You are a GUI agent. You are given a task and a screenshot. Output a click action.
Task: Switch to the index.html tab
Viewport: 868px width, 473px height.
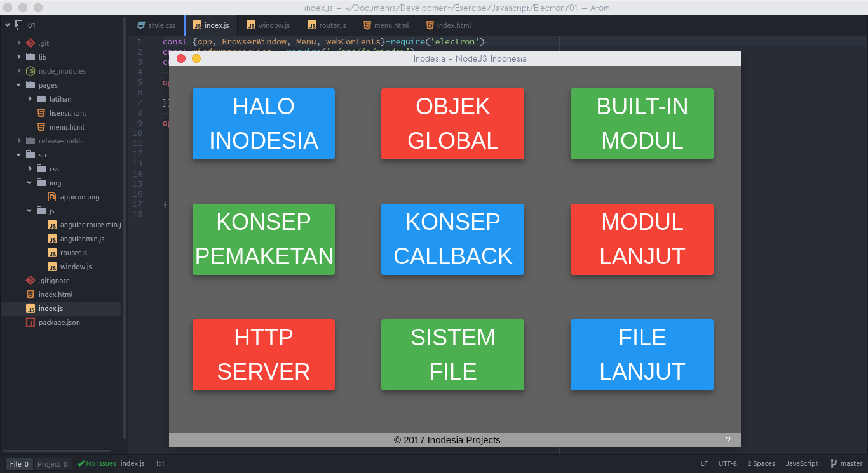[x=448, y=25]
